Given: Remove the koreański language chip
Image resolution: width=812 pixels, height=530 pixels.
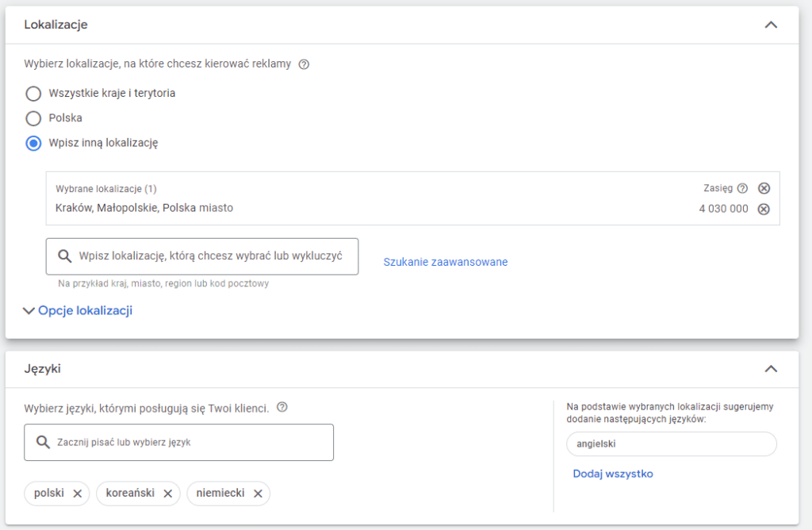Looking at the screenshot, I should [167, 493].
